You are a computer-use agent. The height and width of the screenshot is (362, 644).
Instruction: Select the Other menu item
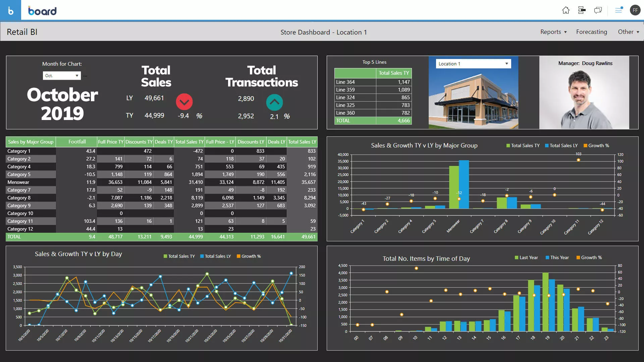pos(629,32)
